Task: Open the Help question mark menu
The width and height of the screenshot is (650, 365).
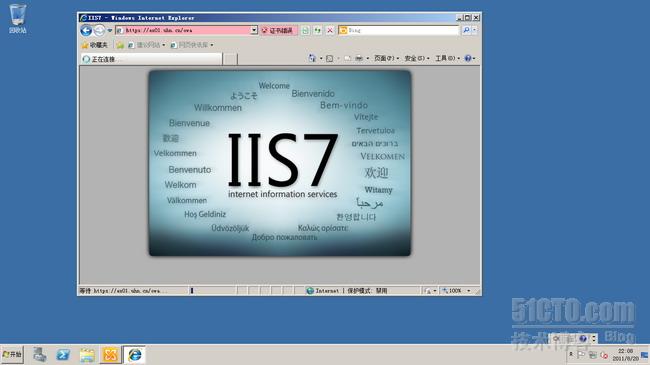Action: click(x=470, y=58)
